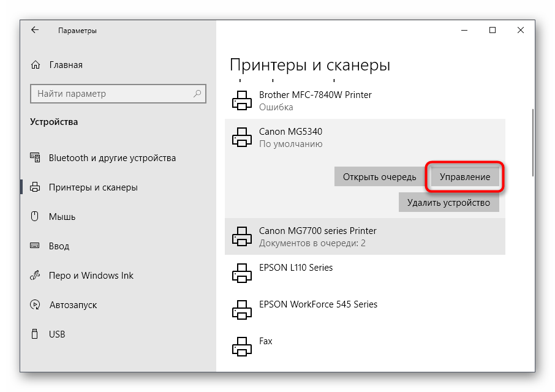Go to Главная settings page
Image resolution: width=555 pixels, height=392 pixels.
pyautogui.click(x=66, y=65)
